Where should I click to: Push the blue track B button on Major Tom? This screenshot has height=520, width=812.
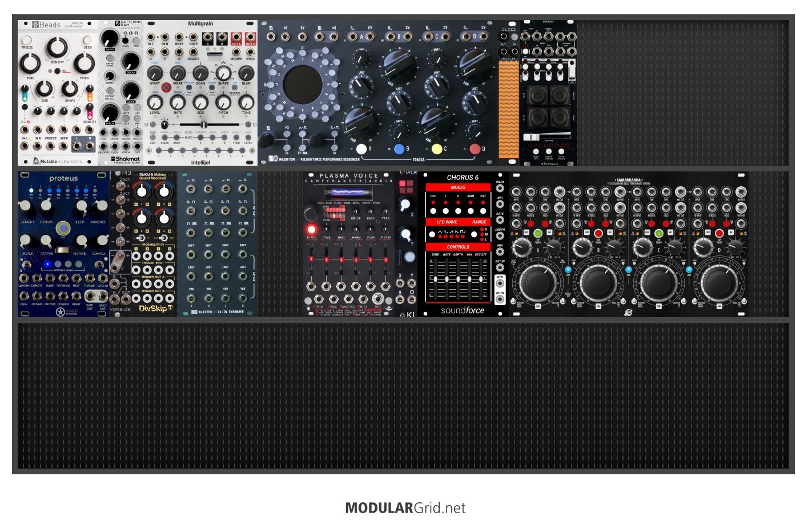click(x=399, y=149)
